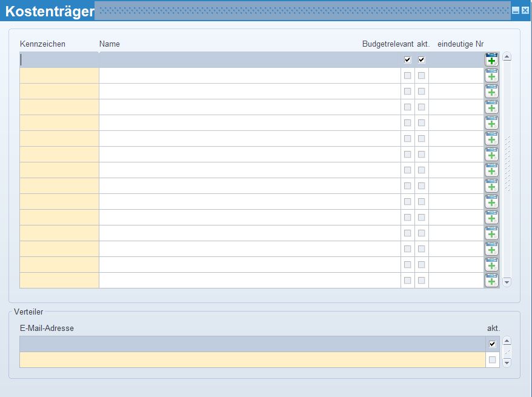Click the add-record icon in the fourth row

tap(491, 107)
